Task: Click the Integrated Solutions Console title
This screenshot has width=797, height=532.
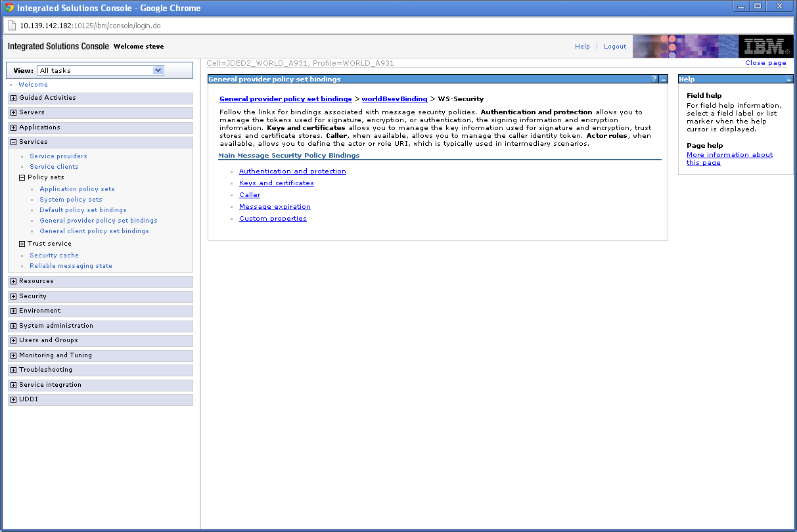Action: coord(58,47)
